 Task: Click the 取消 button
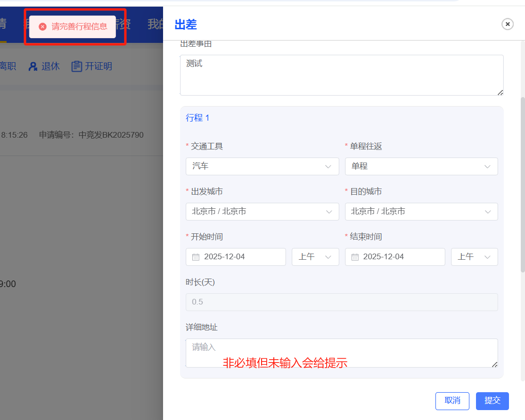[452, 401]
